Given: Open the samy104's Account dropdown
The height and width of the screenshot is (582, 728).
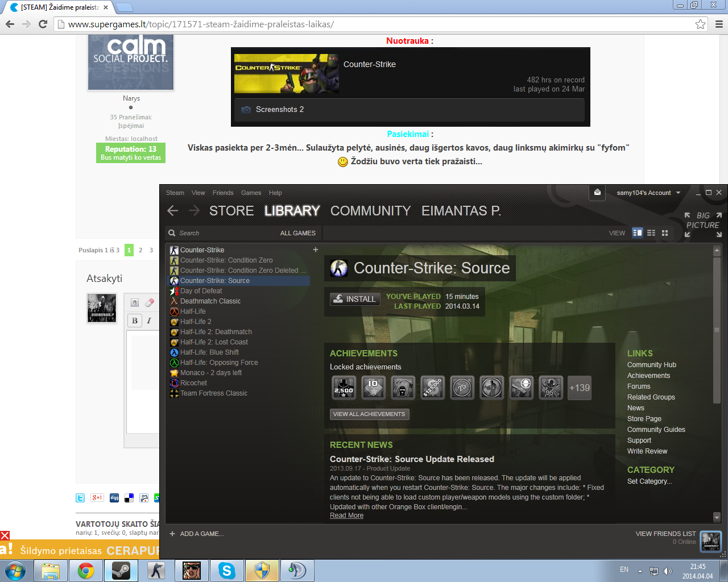Looking at the screenshot, I should point(648,193).
